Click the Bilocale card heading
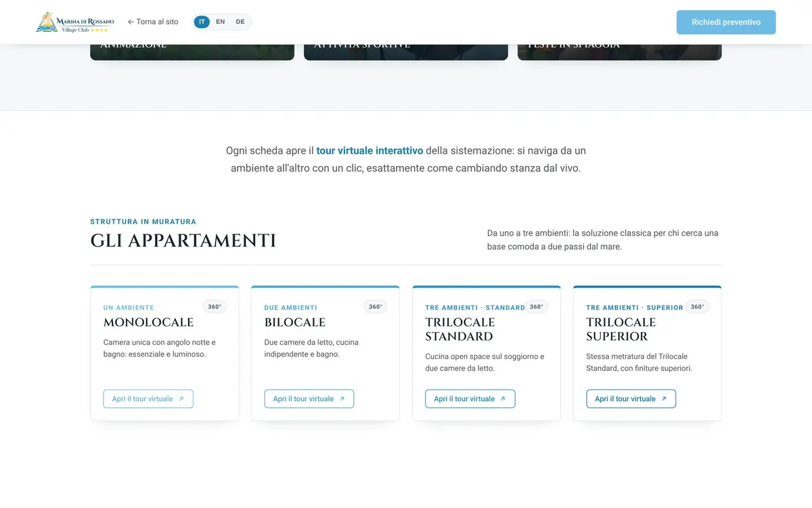The image size is (812, 508). (x=295, y=322)
